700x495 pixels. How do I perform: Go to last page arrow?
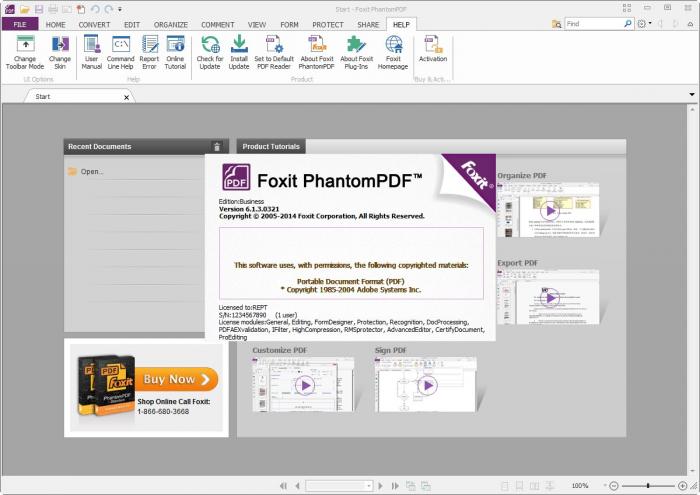point(395,486)
